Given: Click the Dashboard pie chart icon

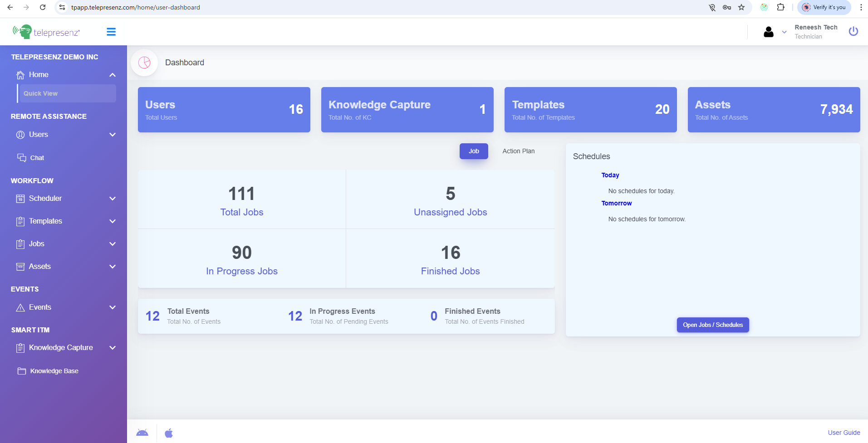Looking at the screenshot, I should [x=144, y=63].
